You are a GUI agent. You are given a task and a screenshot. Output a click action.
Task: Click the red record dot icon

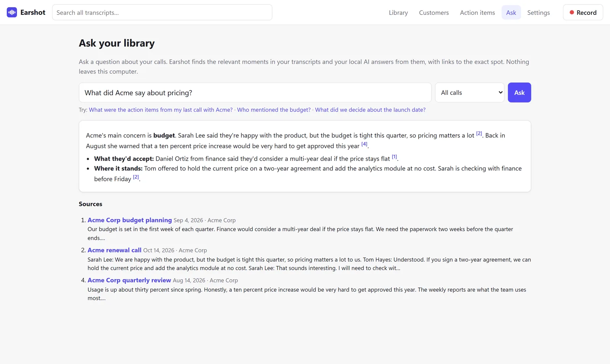(571, 13)
